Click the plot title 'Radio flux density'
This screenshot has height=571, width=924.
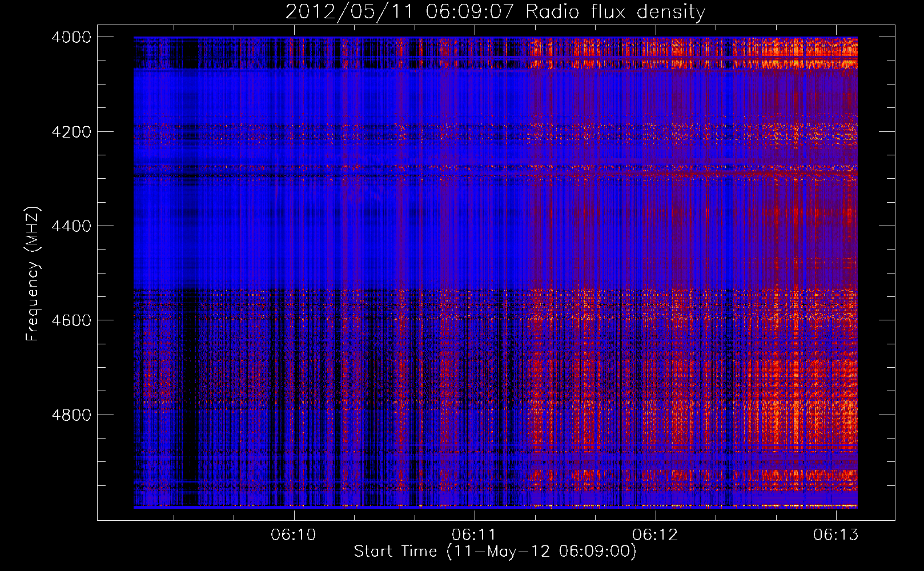coord(616,12)
